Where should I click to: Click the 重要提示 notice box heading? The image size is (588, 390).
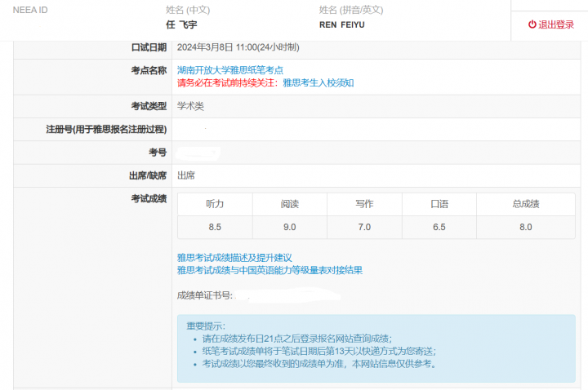click(x=205, y=325)
